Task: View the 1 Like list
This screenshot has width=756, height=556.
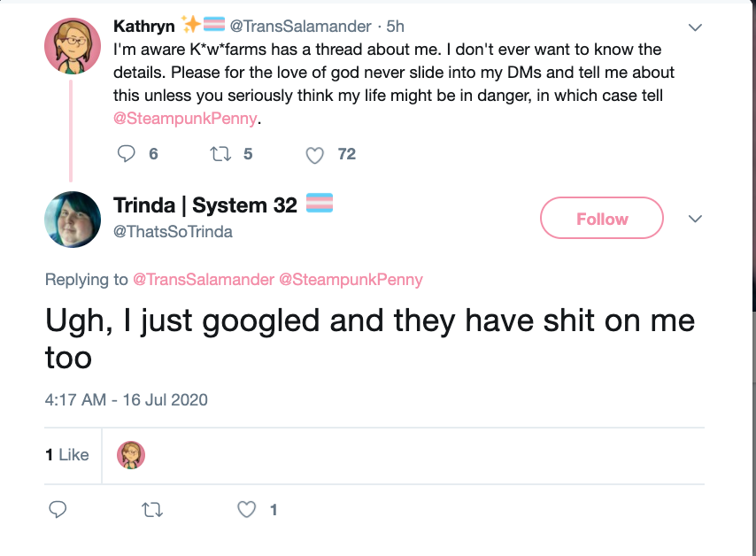Action: tap(67, 455)
